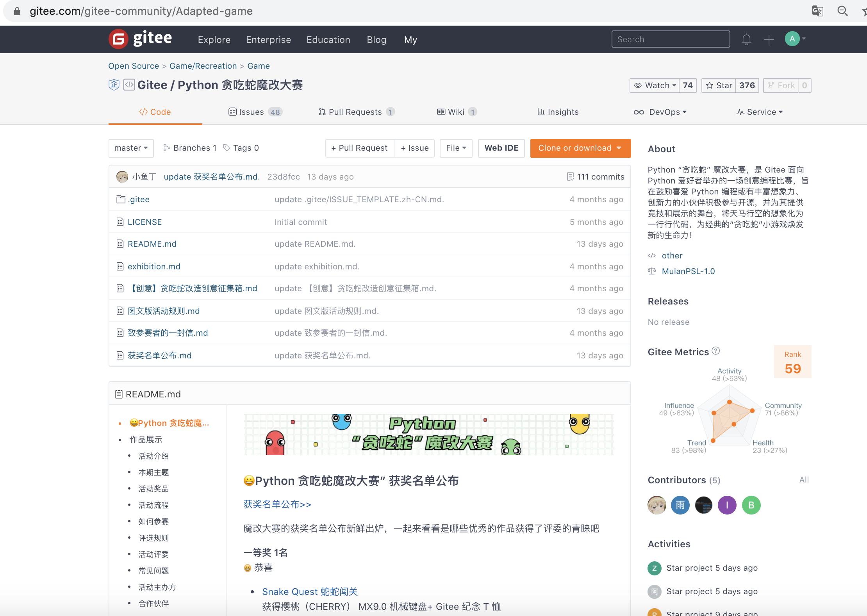This screenshot has width=867, height=616.
Task: Click the zoom magnifier in address bar
Action: pos(842,11)
